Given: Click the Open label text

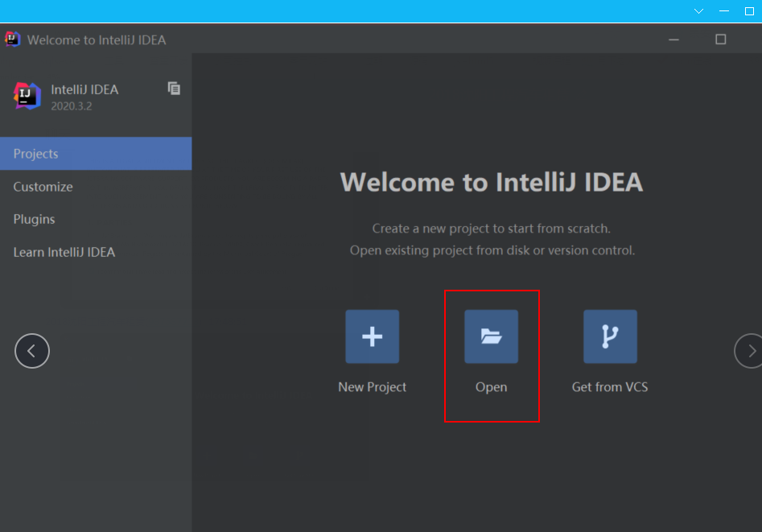Looking at the screenshot, I should (x=492, y=388).
